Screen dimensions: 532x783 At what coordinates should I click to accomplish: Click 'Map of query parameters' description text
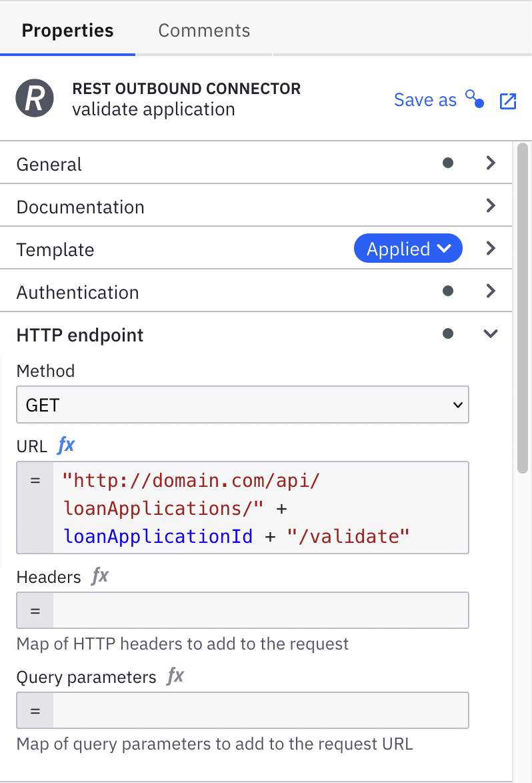[215, 744]
